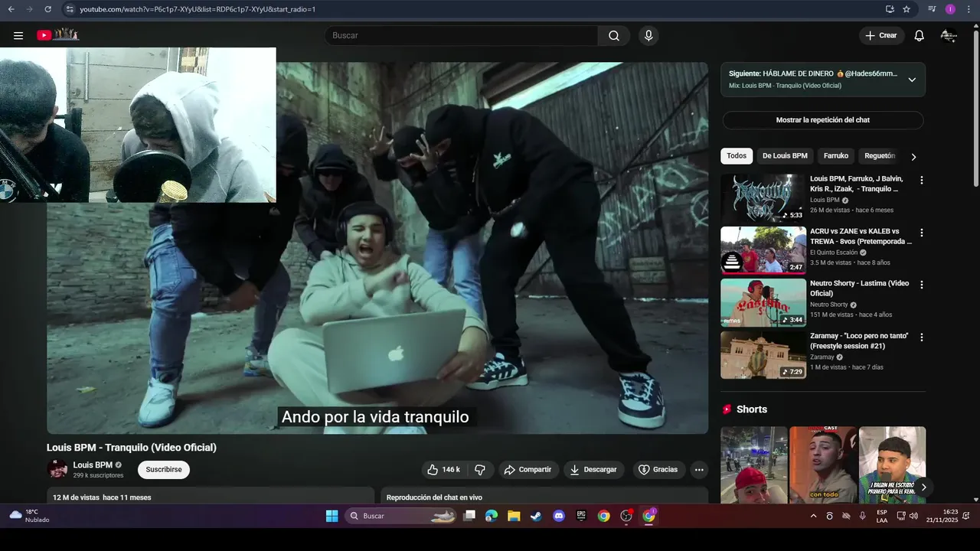Open the Zaramay freestyle thumbnail 7:29
The height and width of the screenshot is (551, 980).
(763, 354)
